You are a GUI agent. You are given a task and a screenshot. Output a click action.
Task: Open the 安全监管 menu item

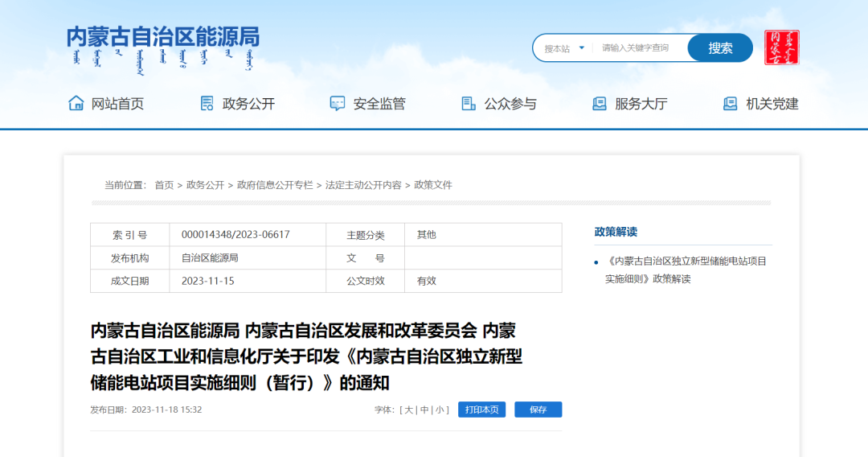point(379,104)
